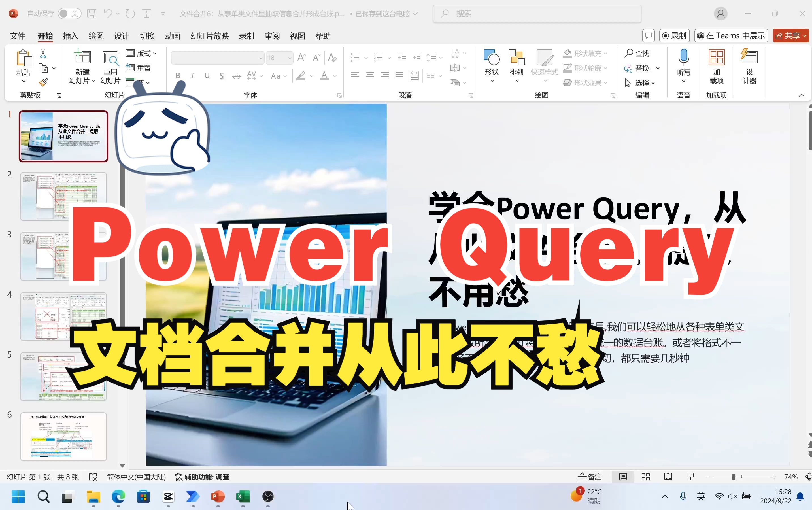Click the Arrange icon

(x=516, y=57)
